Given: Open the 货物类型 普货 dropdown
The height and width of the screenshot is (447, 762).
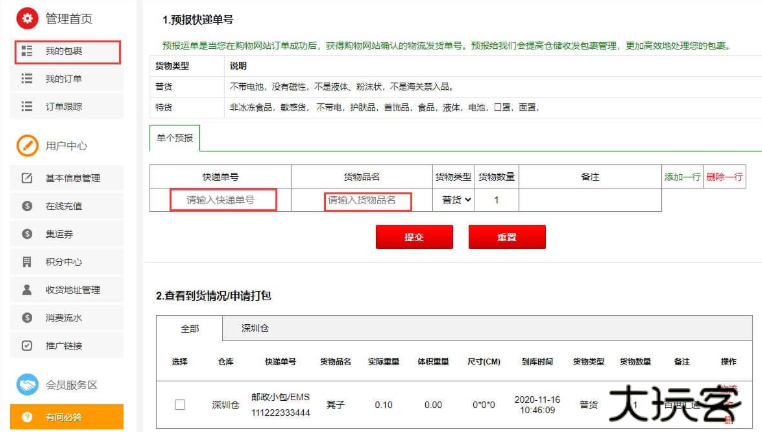Looking at the screenshot, I should [457, 200].
